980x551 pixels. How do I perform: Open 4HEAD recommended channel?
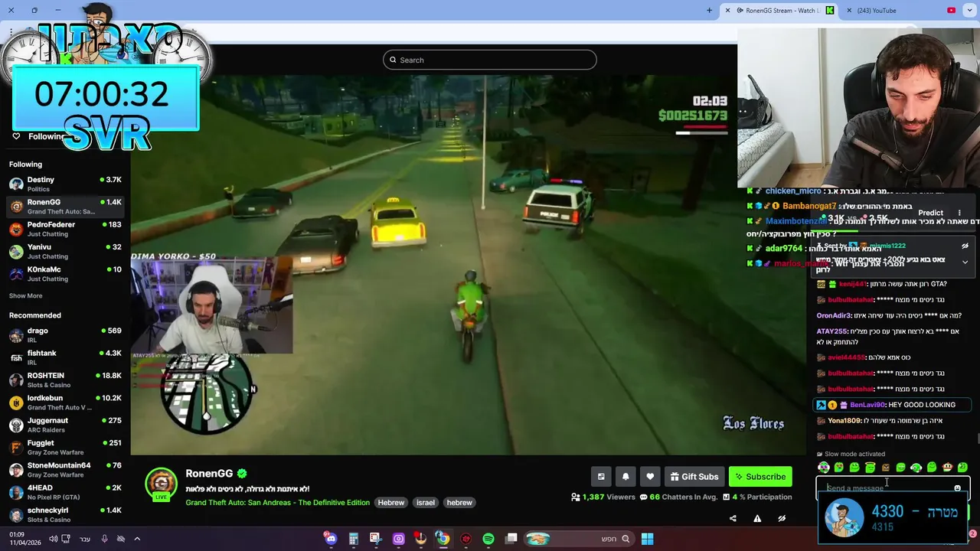[x=65, y=492]
